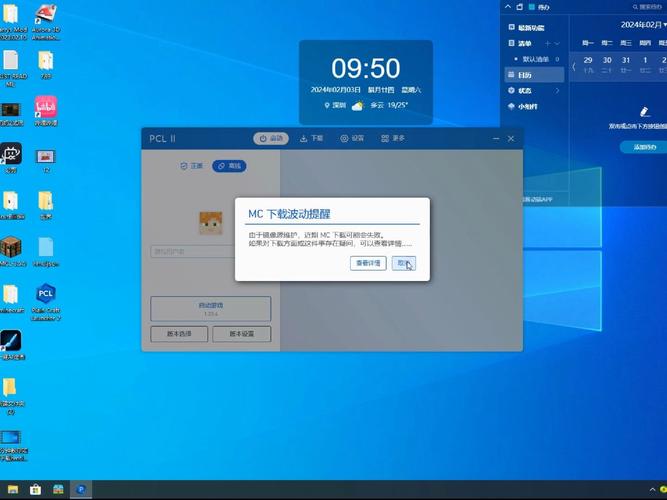667x500 pixels.
Task: Dismiss the MC download reminder dialog
Action: pyautogui.click(x=403, y=263)
